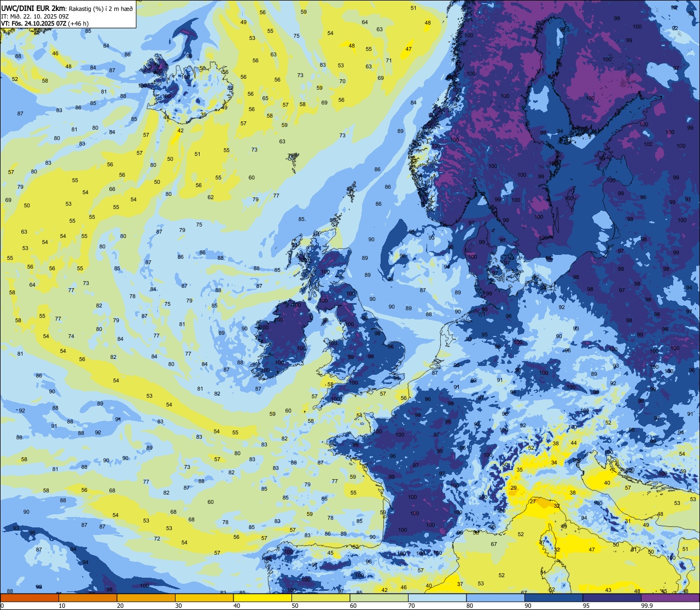Click the legend swatch between 90 and 95
Viewport: 700px width, 610px height.
point(553,597)
